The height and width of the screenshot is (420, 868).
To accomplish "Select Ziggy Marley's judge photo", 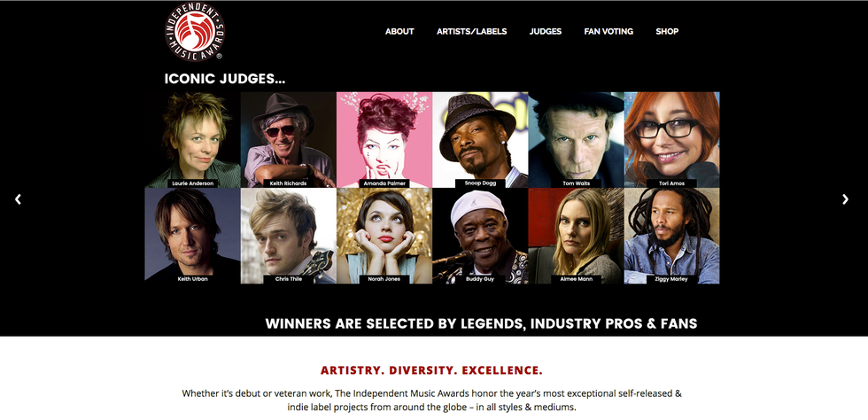I will pos(672,236).
